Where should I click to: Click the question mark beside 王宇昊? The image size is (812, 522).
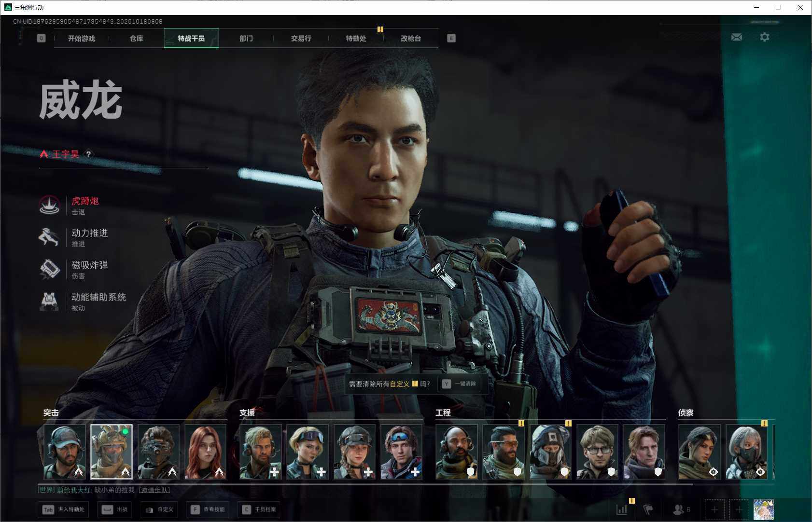[88, 154]
